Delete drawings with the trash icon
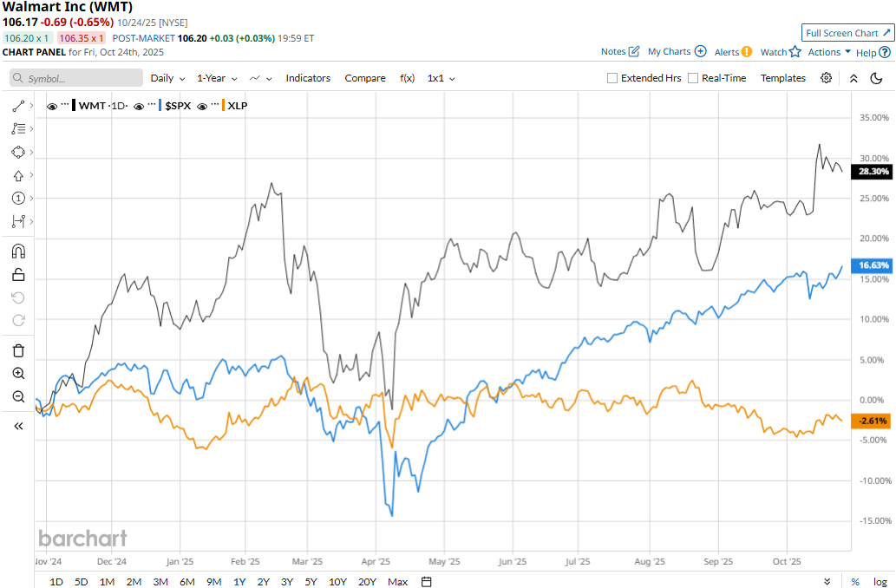This screenshot has height=588, width=896. (x=18, y=351)
